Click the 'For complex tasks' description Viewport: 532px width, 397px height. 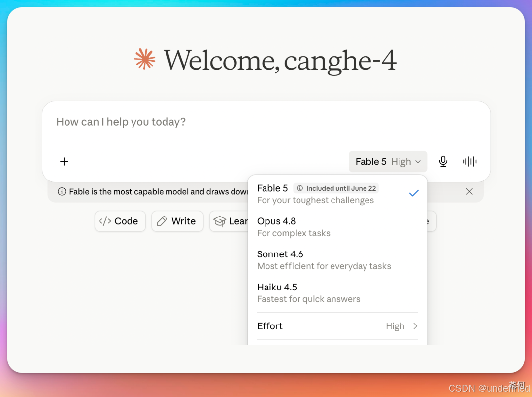[x=294, y=233]
